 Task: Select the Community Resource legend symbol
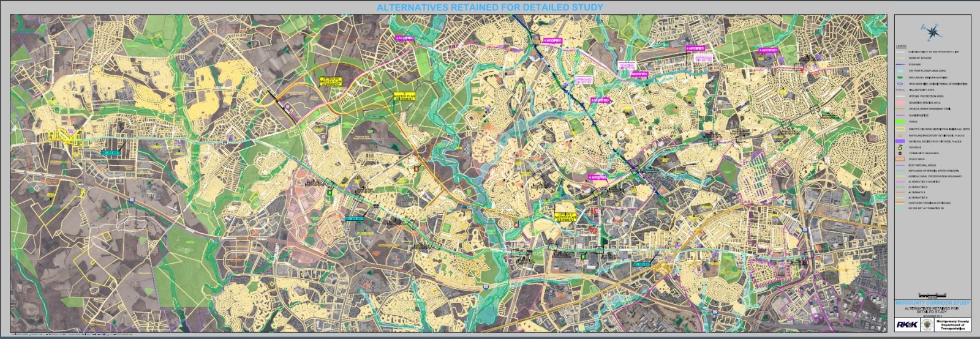pos(901,154)
